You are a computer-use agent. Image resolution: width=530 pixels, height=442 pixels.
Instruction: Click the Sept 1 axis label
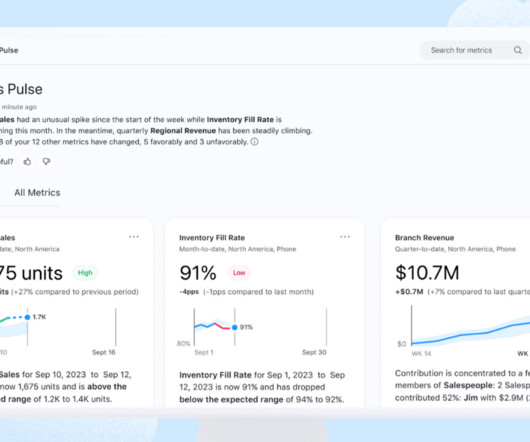pos(204,352)
